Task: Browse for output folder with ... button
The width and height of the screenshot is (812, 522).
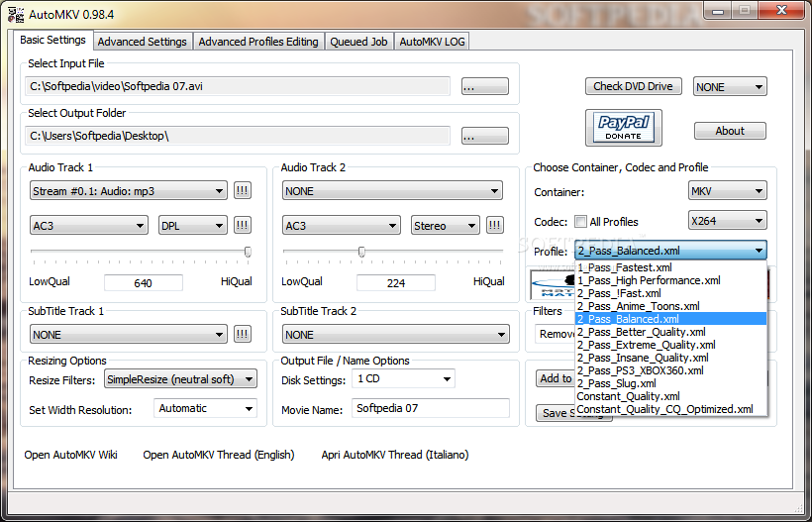Action: pyautogui.click(x=484, y=136)
